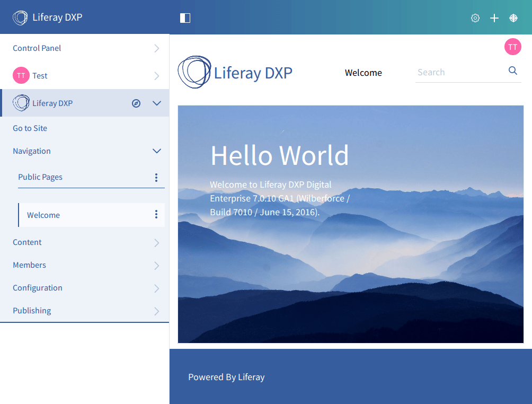The height and width of the screenshot is (404, 532).
Task: Open the Simulation target icon
Action: click(x=513, y=18)
